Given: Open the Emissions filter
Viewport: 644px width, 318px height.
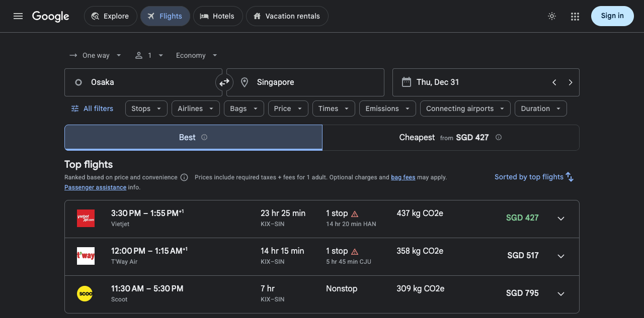Looking at the screenshot, I should [388, 109].
